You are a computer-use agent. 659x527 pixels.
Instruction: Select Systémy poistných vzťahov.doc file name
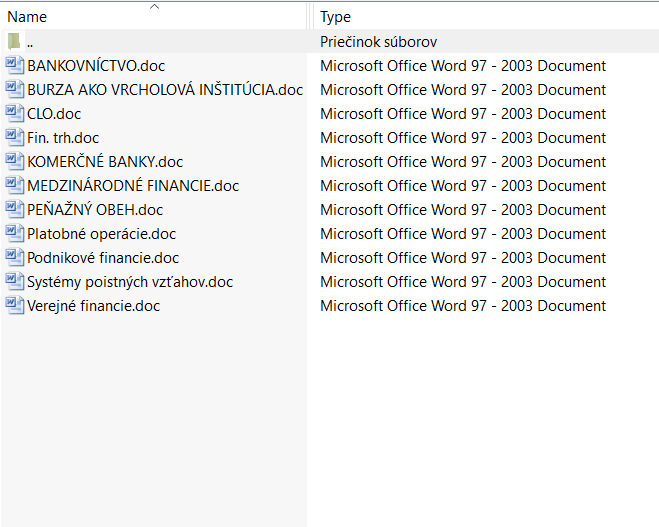(130, 282)
